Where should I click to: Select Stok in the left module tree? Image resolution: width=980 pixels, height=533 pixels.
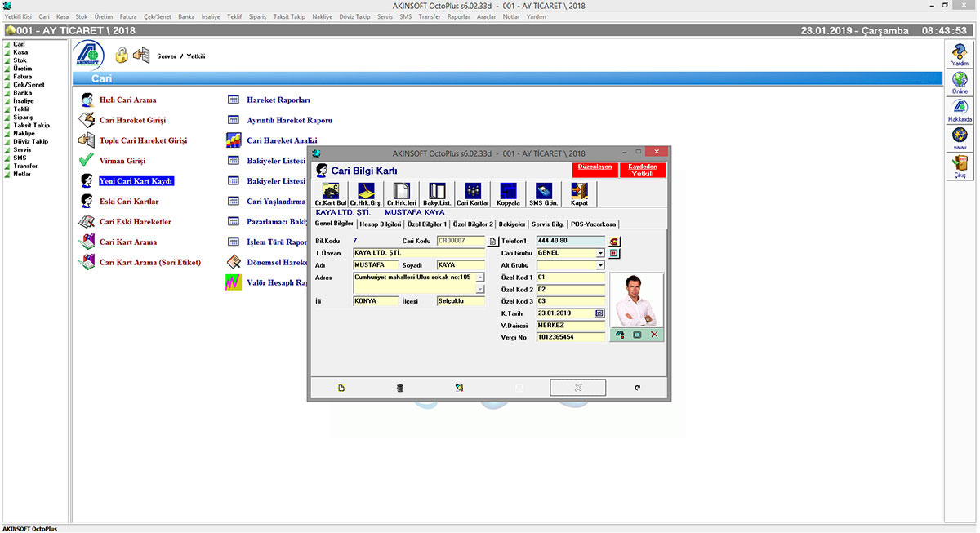(20, 60)
